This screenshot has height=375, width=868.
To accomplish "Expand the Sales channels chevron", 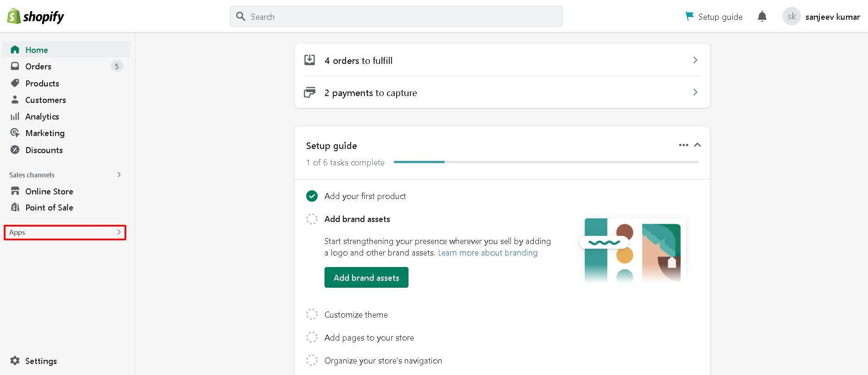I will pyautogui.click(x=119, y=175).
